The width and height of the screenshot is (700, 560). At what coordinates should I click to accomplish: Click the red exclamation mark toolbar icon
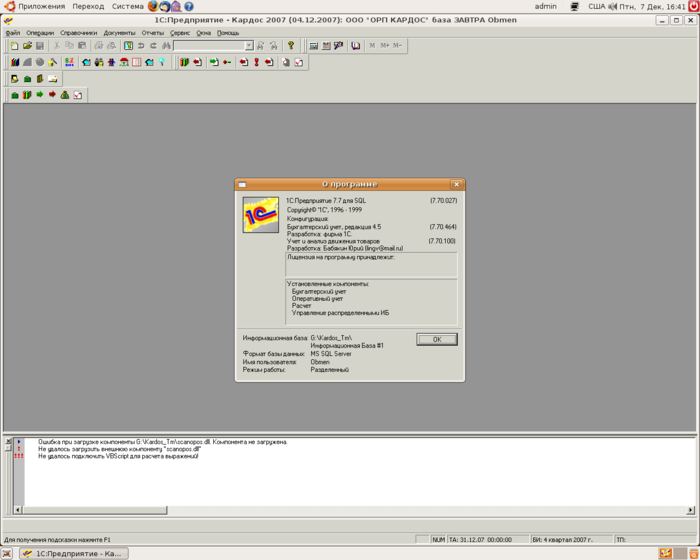pyautogui.click(x=256, y=62)
